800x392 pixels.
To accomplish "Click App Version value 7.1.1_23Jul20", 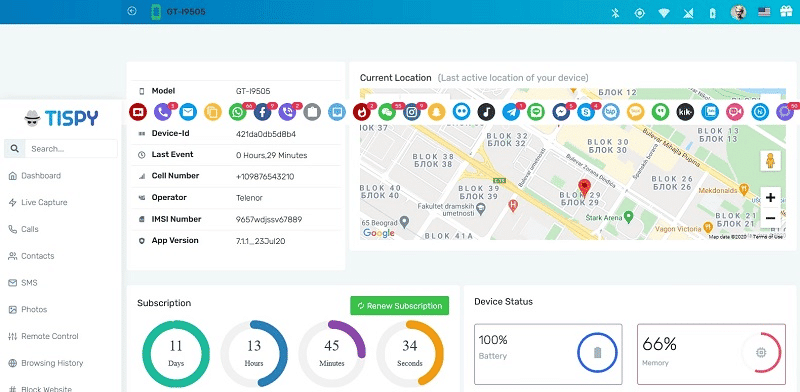I will pyautogui.click(x=260, y=241).
